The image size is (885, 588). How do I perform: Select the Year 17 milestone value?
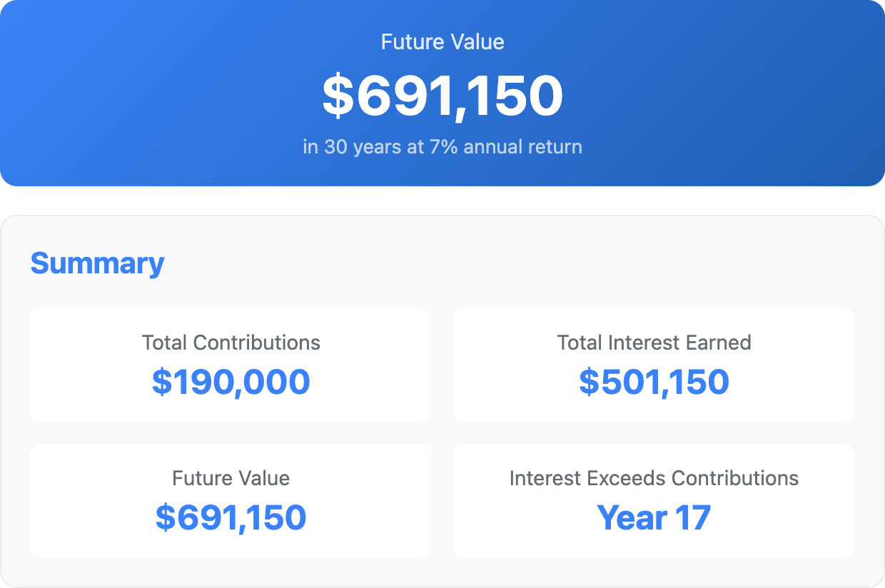pyautogui.click(x=654, y=518)
